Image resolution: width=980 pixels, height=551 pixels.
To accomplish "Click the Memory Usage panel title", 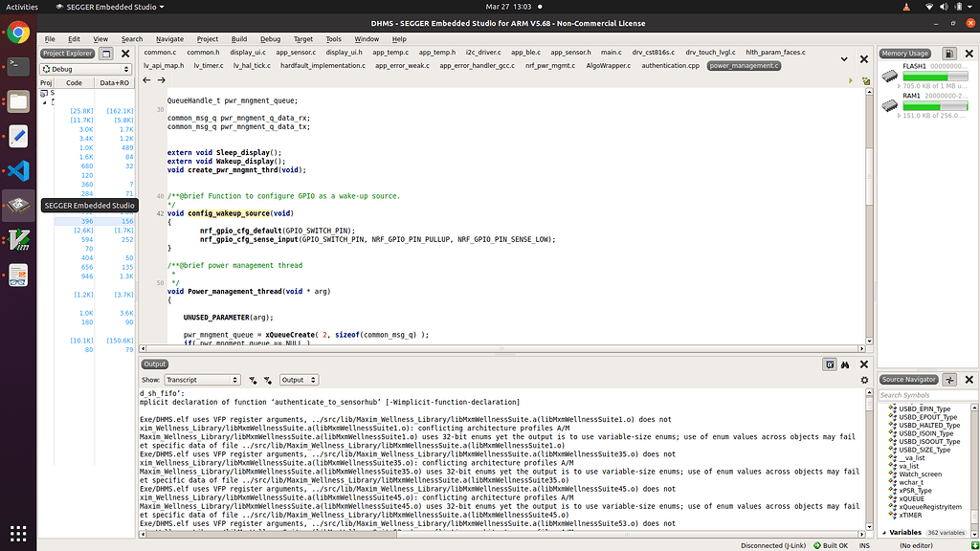I will (x=905, y=54).
